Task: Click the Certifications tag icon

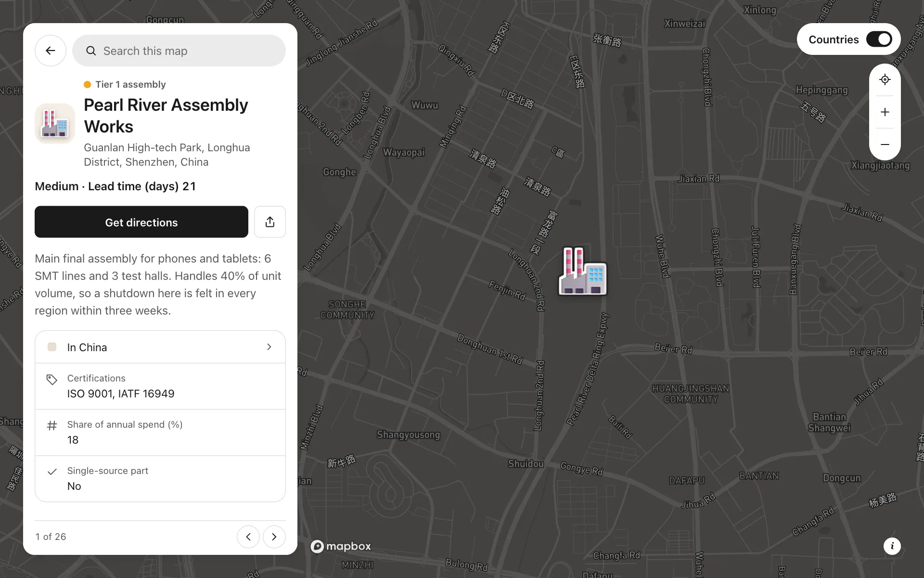Action: (52, 380)
